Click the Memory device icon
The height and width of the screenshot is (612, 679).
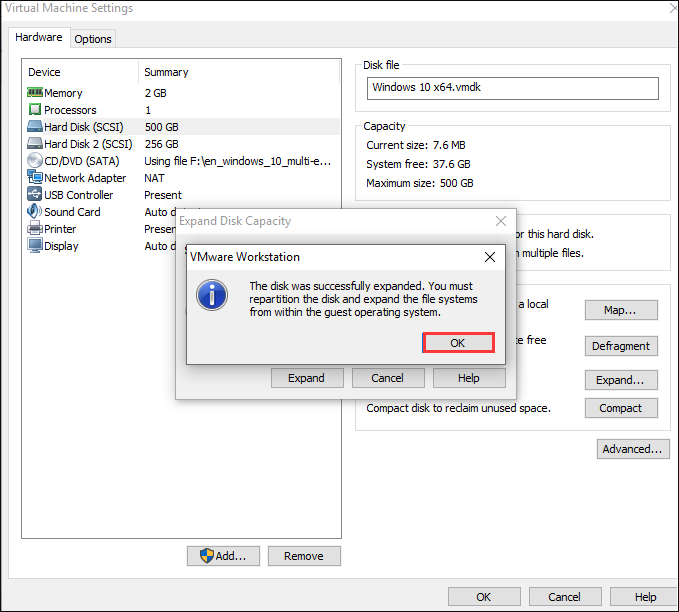[x=35, y=92]
